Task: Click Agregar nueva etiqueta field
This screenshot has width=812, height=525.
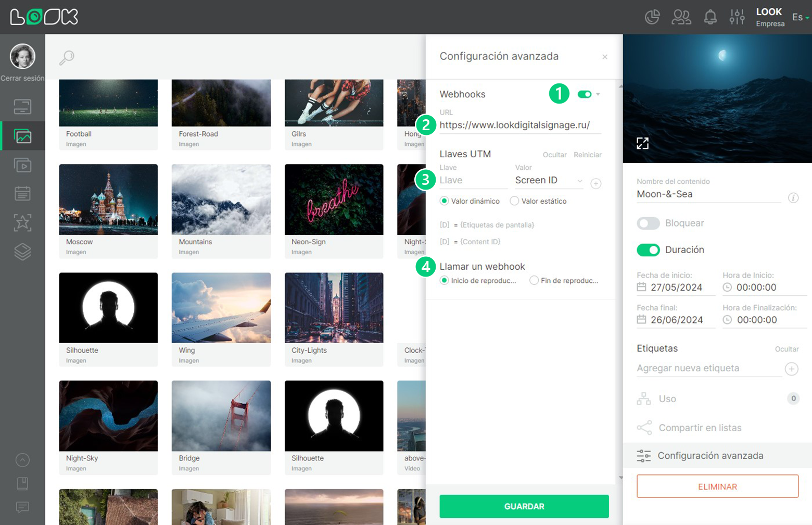Action: 709,368
